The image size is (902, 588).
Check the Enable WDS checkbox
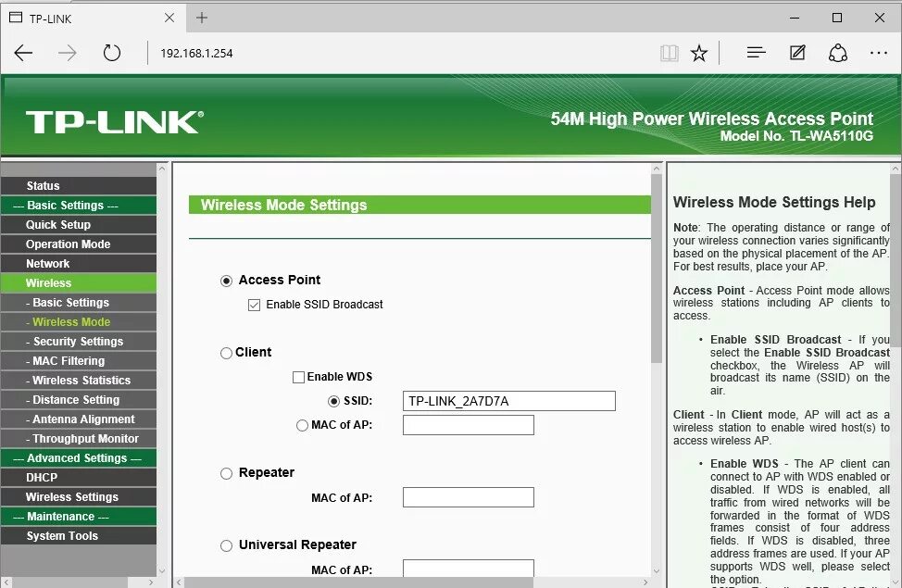tap(298, 378)
